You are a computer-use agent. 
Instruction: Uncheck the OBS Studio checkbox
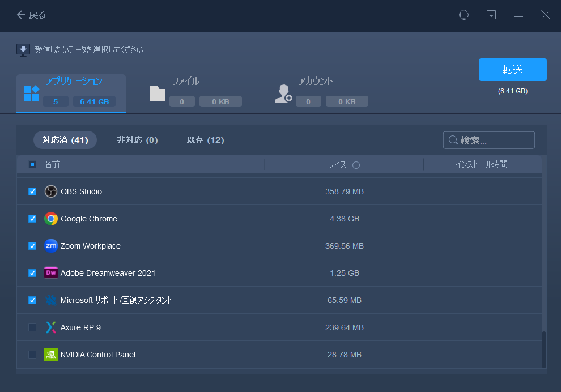(x=32, y=191)
